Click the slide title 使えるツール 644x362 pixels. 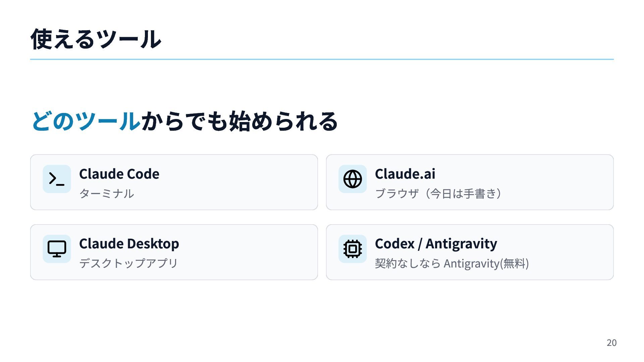tap(96, 39)
